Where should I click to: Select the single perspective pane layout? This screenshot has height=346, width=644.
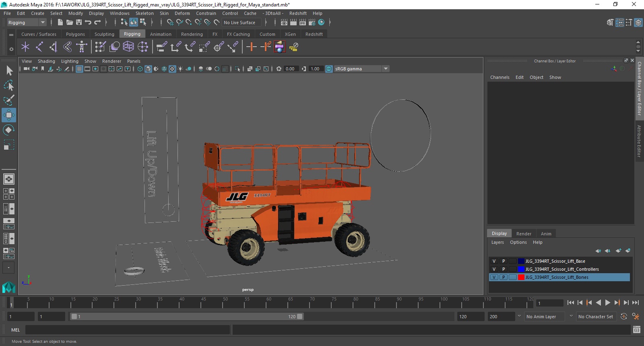(8, 179)
